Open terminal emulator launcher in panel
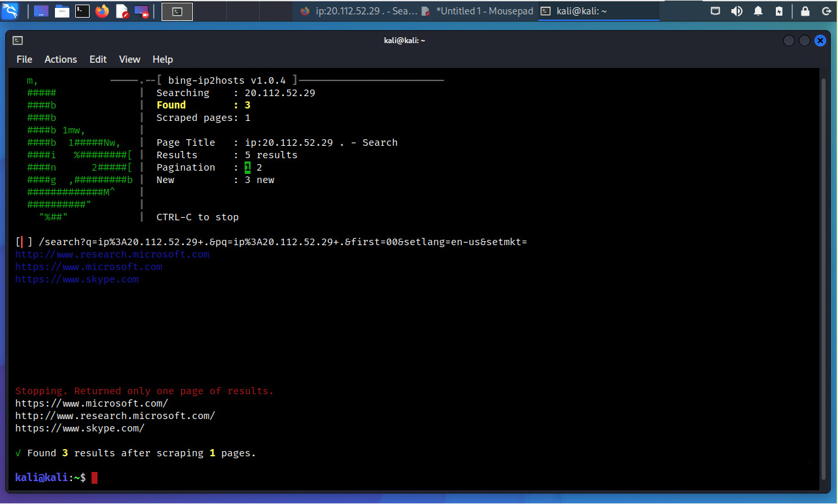This screenshot has height=504, width=838. tap(82, 11)
